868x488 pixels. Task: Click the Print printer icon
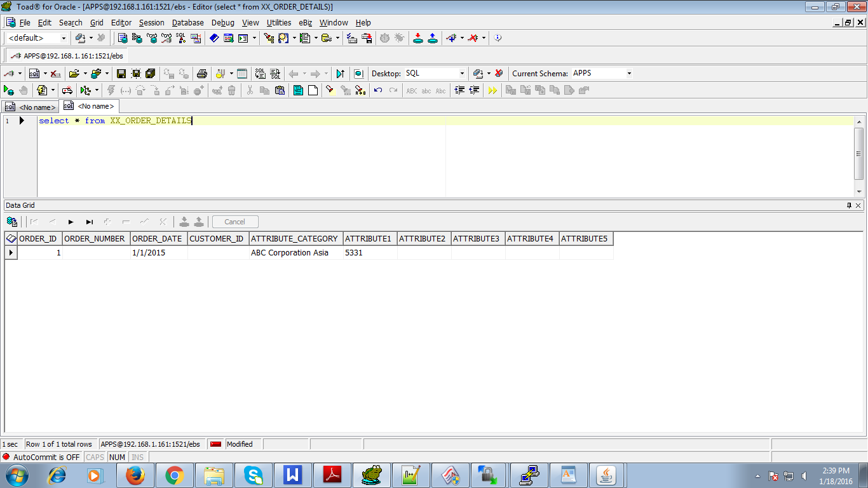[x=202, y=74]
